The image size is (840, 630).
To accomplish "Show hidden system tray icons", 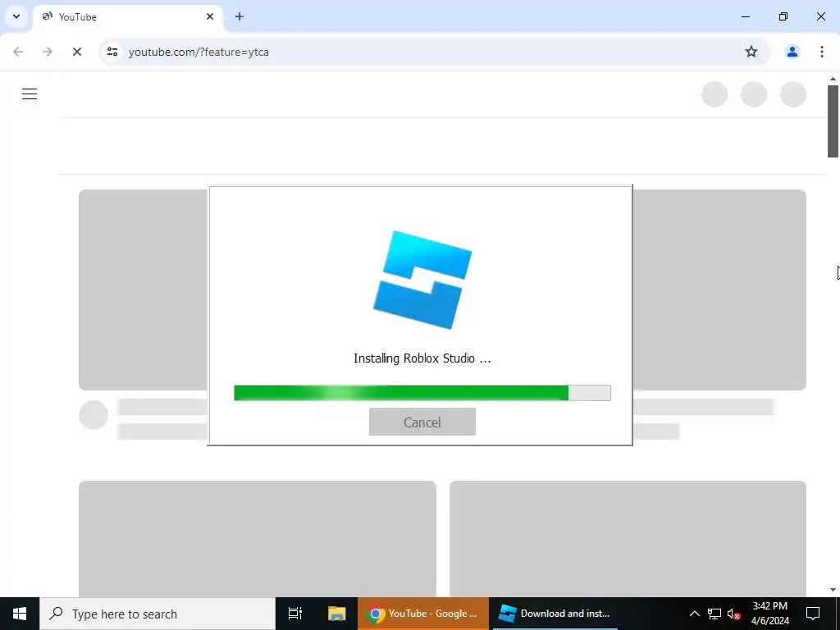I will click(694, 614).
